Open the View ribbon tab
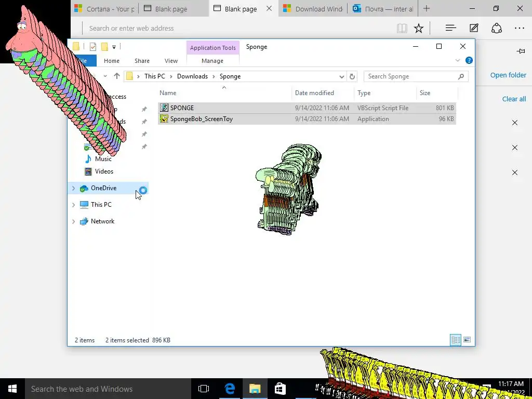Image resolution: width=532 pixels, height=399 pixels. click(x=171, y=61)
